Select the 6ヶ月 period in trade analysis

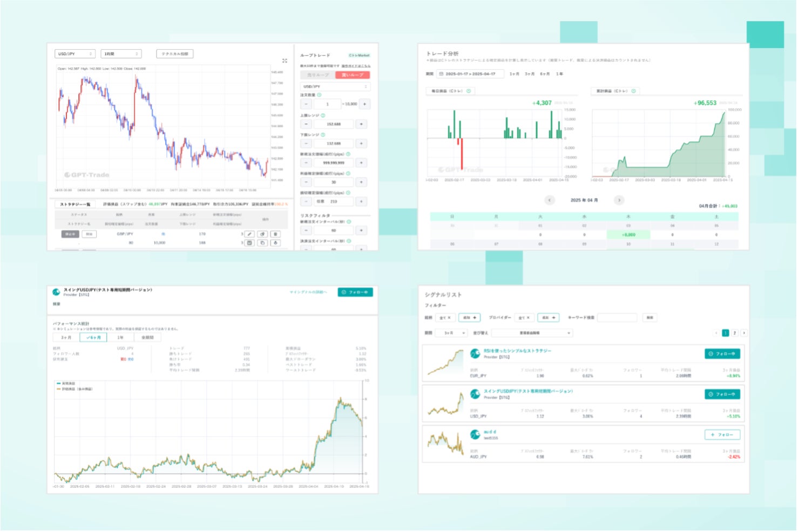tap(545, 74)
